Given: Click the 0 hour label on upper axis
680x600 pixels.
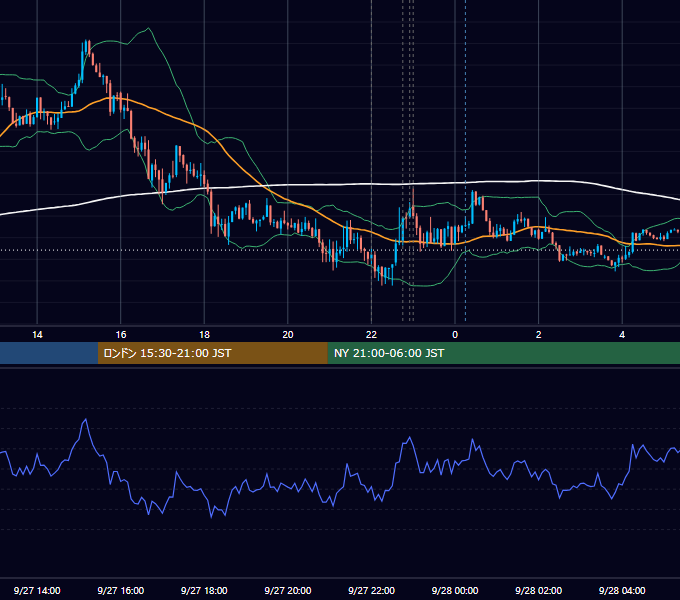Looking at the screenshot, I should point(455,335).
